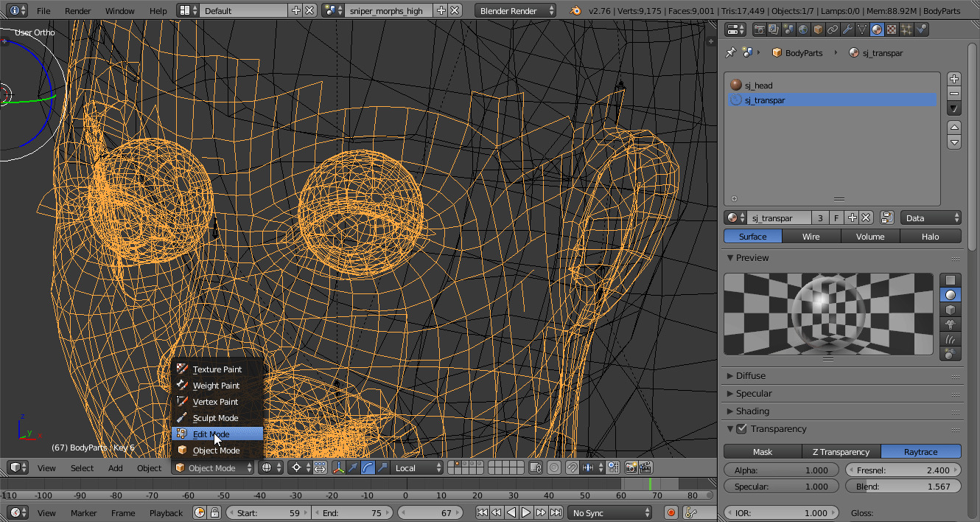Image resolution: width=980 pixels, height=522 pixels.
Task: Open the Render properties camera icon
Action: point(758,29)
